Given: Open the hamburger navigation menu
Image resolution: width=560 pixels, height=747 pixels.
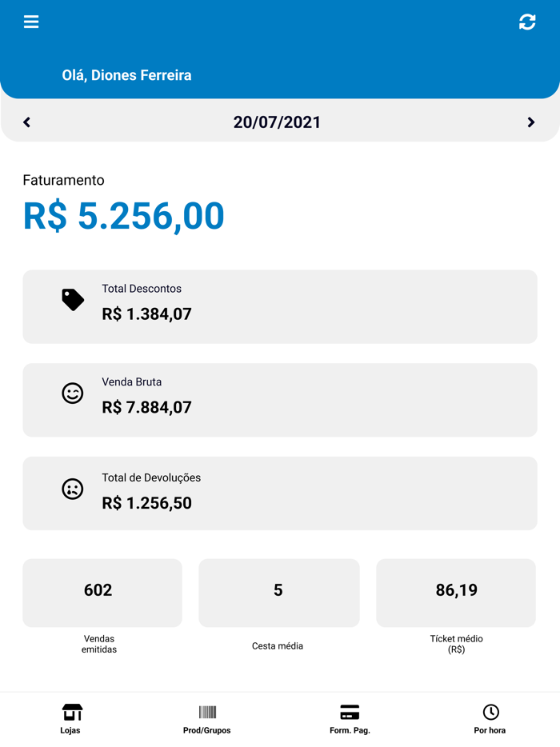Looking at the screenshot, I should pyautogui.click(x=31, y=22).
